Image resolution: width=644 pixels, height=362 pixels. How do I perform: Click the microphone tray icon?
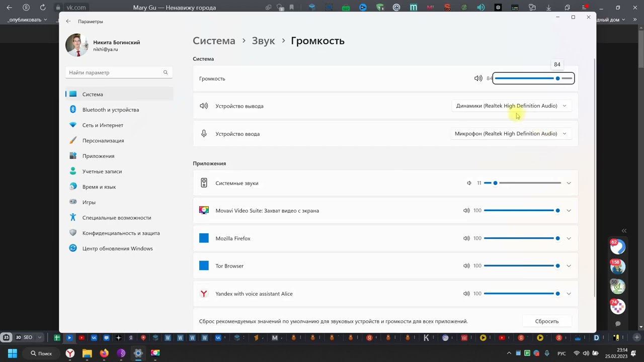(x=547, y=353)
